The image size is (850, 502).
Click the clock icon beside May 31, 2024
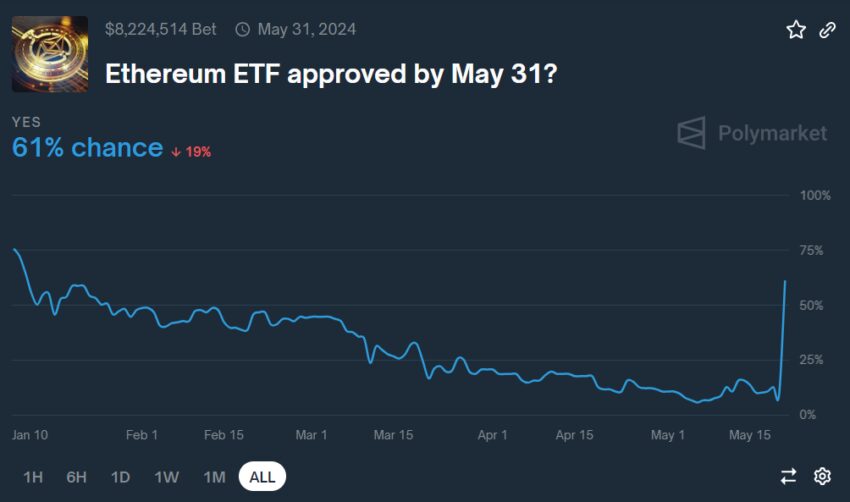coord(242,29)
